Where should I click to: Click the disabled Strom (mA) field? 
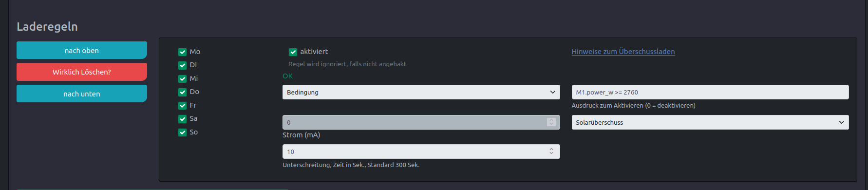point(421,122)
